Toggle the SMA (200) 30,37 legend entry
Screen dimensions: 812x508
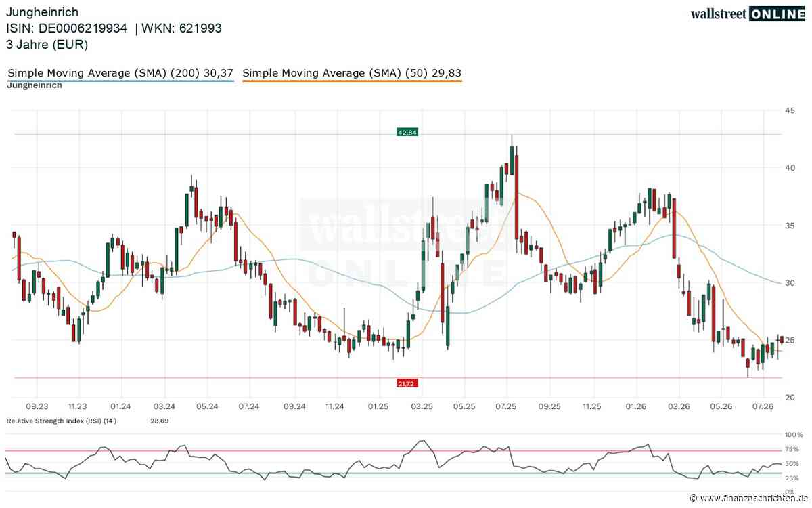coord(121,72)
